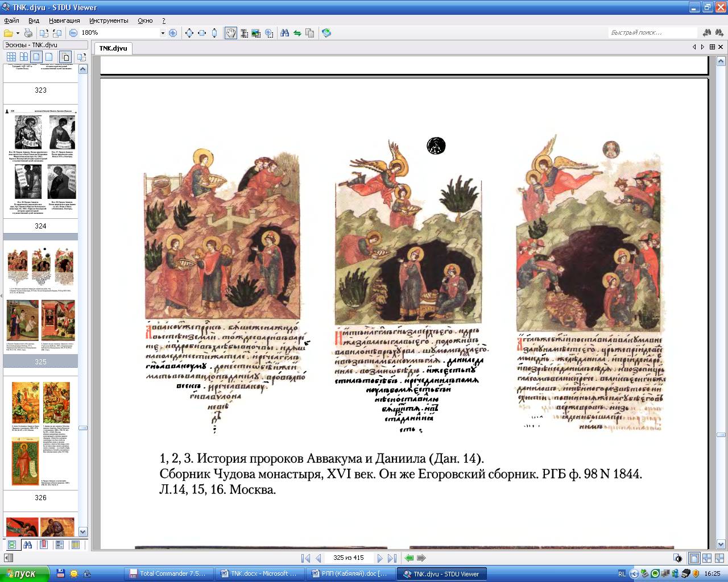The width and height of the screenshot is (728, 582).
Task: Select the image selection tool
Action: [x=256, y=33]
